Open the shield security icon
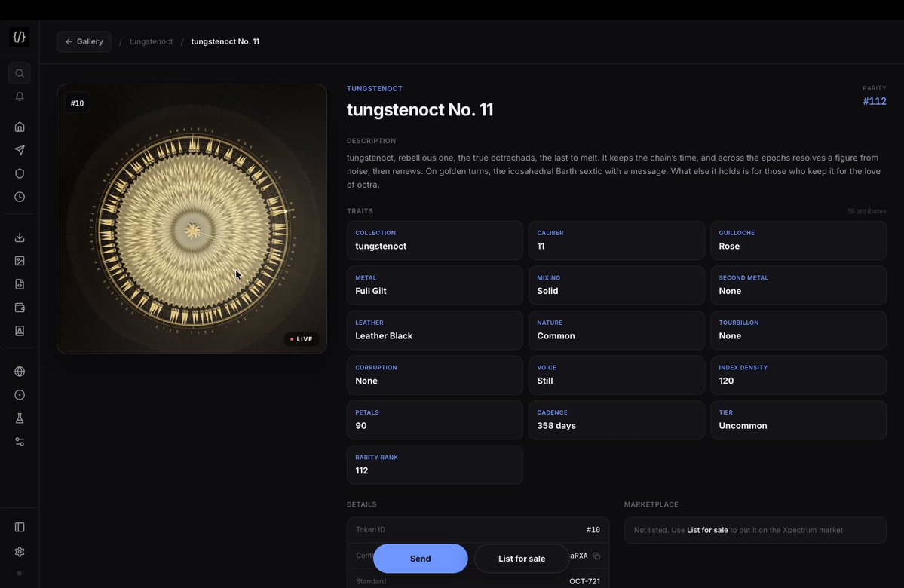 pos(20,173)
